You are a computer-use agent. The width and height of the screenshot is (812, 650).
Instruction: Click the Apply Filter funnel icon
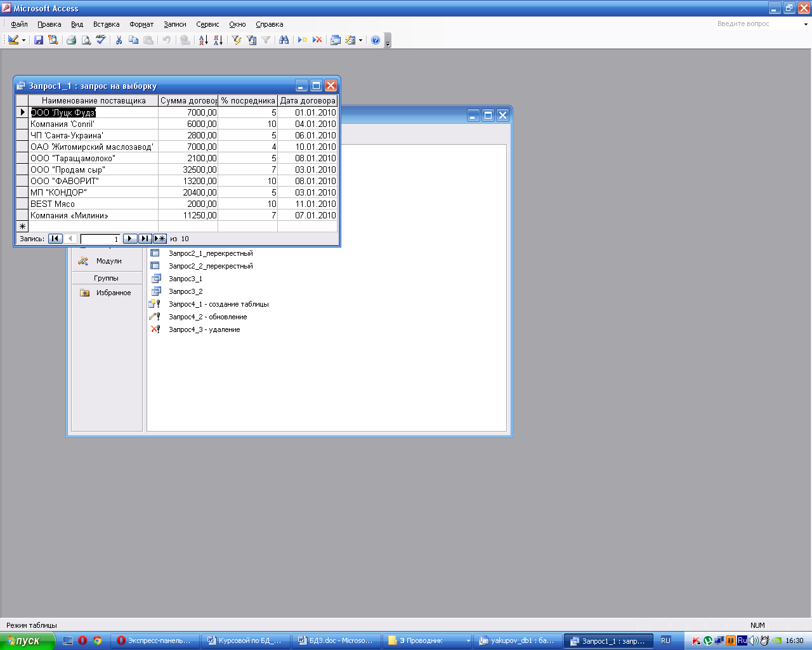266,40
